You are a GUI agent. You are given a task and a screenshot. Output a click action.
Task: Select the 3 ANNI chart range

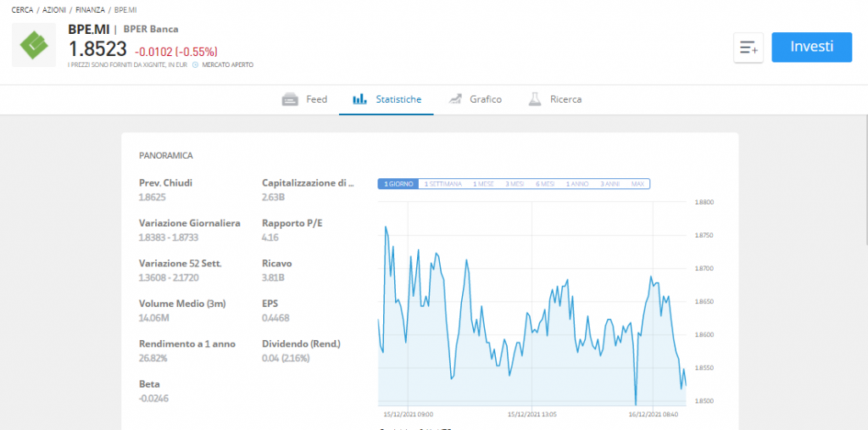(610, 184)
